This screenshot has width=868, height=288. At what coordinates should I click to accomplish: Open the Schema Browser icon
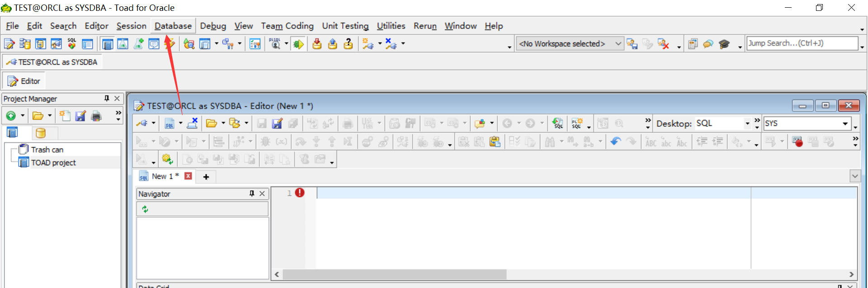click(x=25, y=44)
